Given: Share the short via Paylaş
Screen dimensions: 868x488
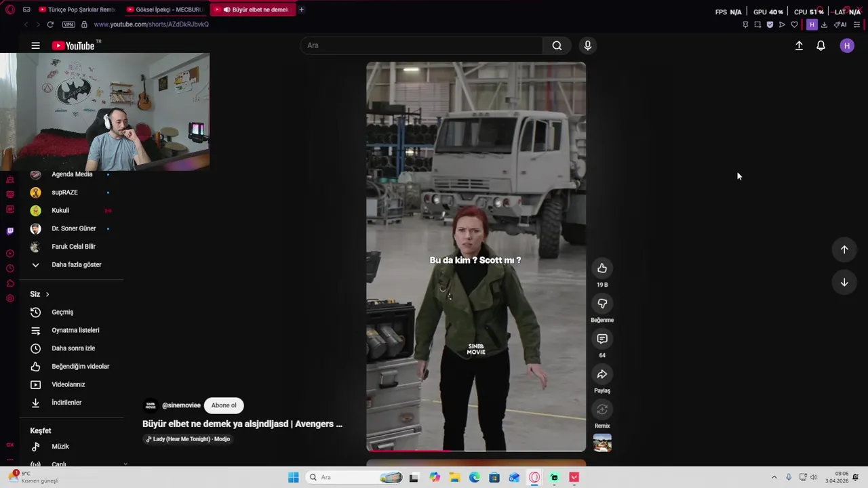Looking at the screenshot, I should pos(602,374).
